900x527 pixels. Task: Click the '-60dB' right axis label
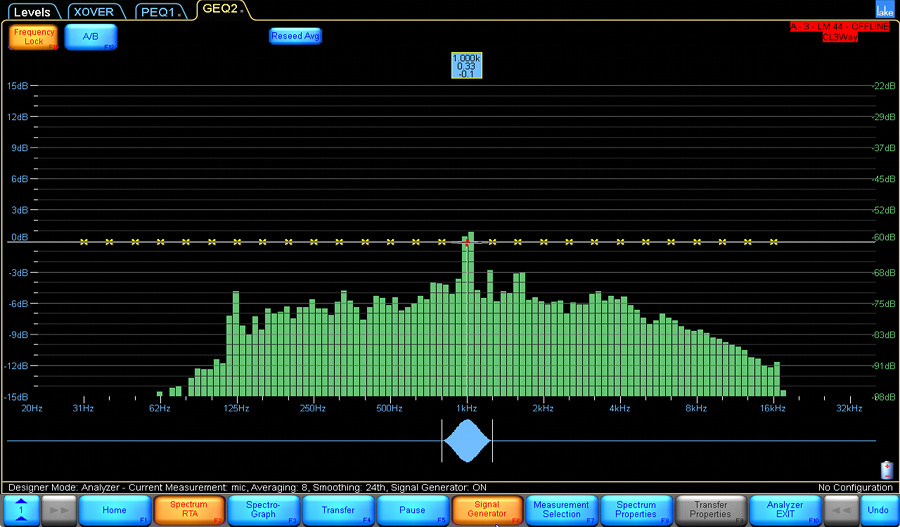(883, 237)
